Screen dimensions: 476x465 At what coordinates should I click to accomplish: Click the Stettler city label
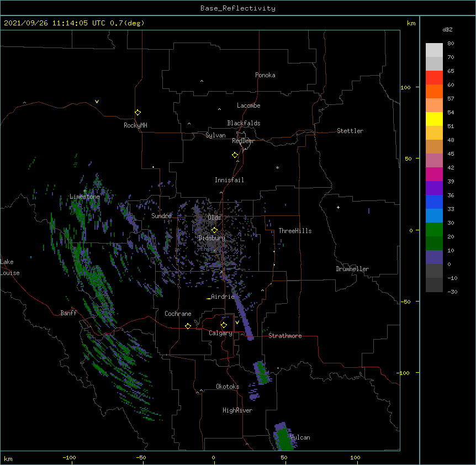tap(350, 131)
